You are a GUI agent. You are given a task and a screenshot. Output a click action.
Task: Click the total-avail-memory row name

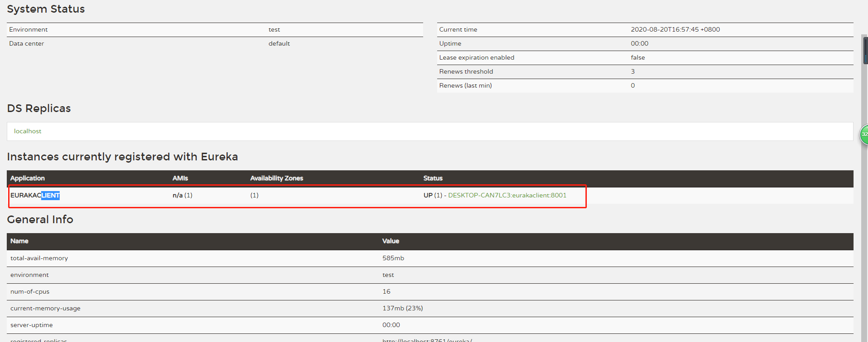(x=39, y=258)
